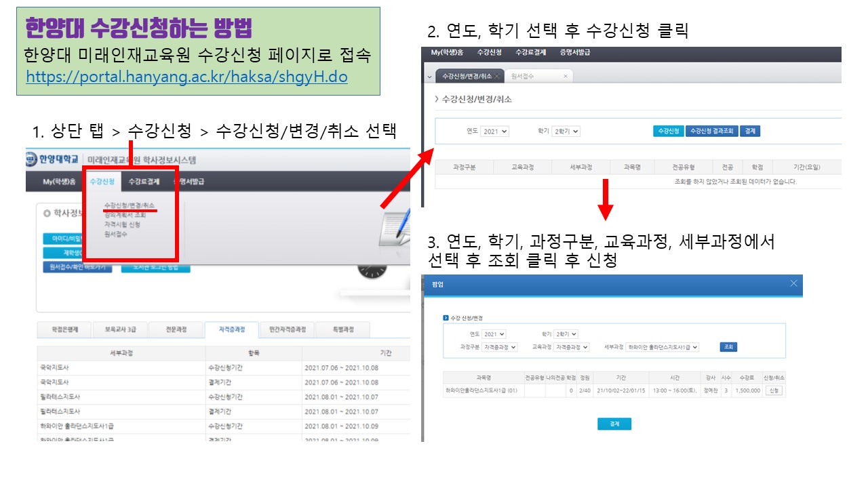Select 강의계획서 조회 in the dropdown submenu
Image resolution: width=868 pixels, height=488 pixels.
[125, 214]
